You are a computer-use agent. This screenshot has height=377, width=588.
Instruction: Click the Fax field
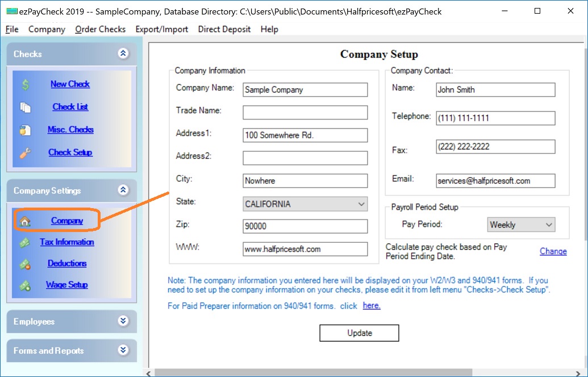click(x=495, y=147)
